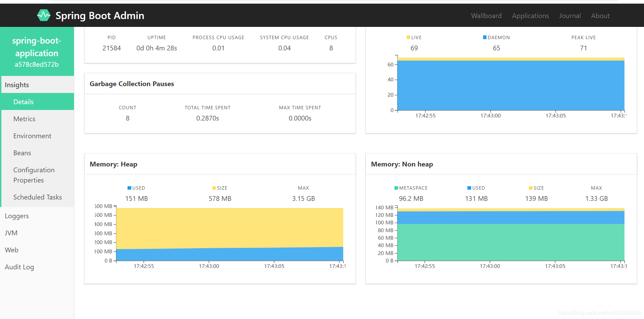
Task: Click the Memory: Heap panel heading
Action: pyautogui.click(x=114, y=164)
